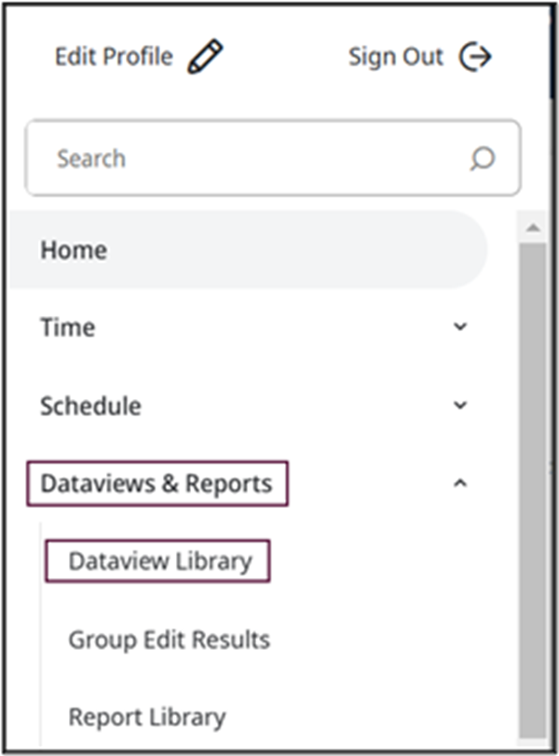The width and height of the screenshot is (559, 756).
Task: Select the Schedule menu label
Action: coord(90,405)
